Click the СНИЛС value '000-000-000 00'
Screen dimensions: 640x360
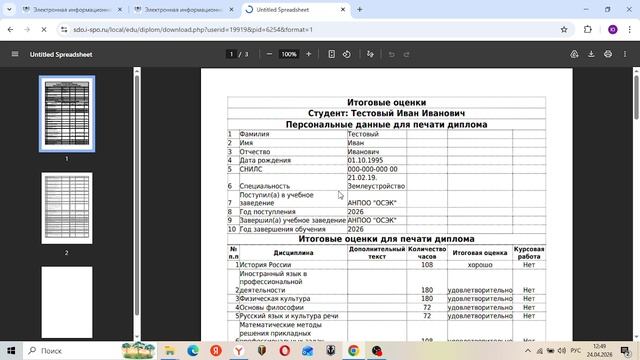click(372, 169)
